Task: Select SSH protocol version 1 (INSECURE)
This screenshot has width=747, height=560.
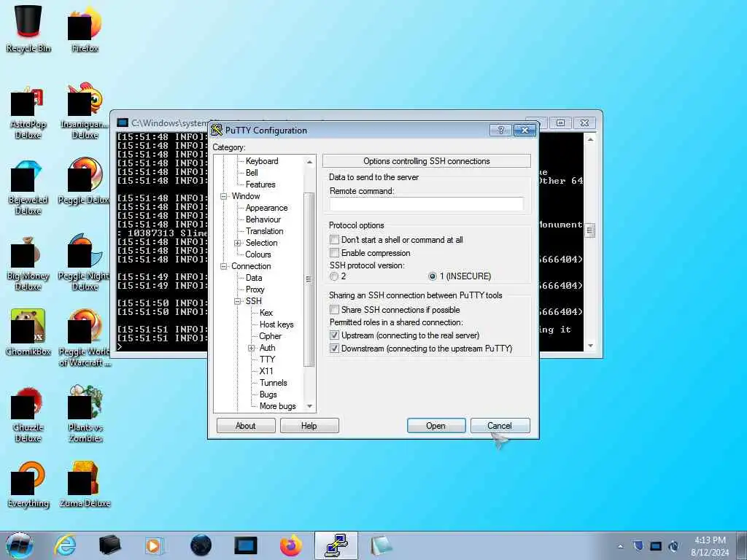Action: click(432, 276)
